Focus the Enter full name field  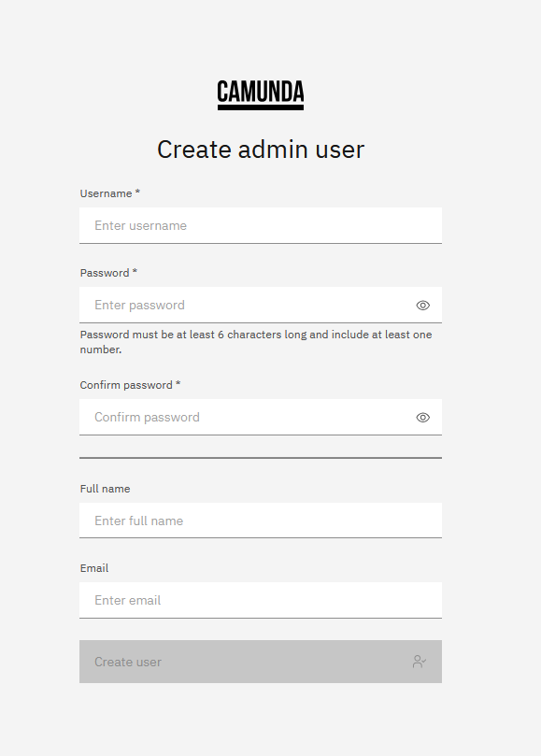pyautogui.click(x=260, y=521)
